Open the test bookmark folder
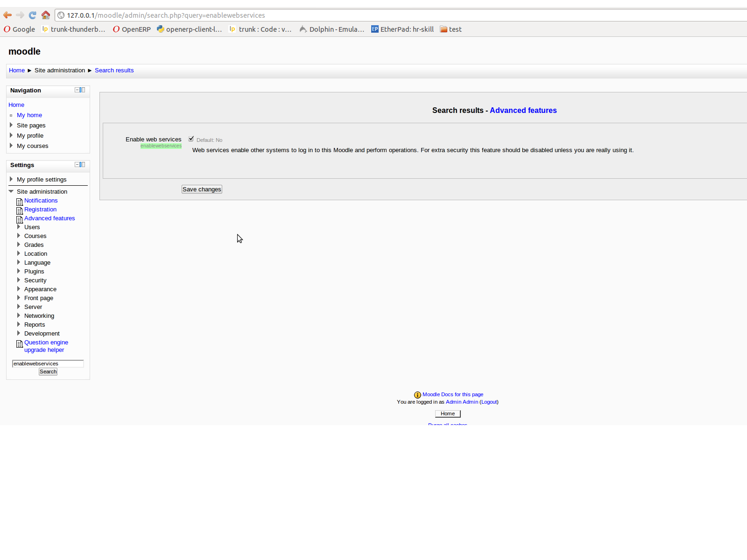Image resolution: width=747 pixels, height=560 pixels. click(451, 29)
